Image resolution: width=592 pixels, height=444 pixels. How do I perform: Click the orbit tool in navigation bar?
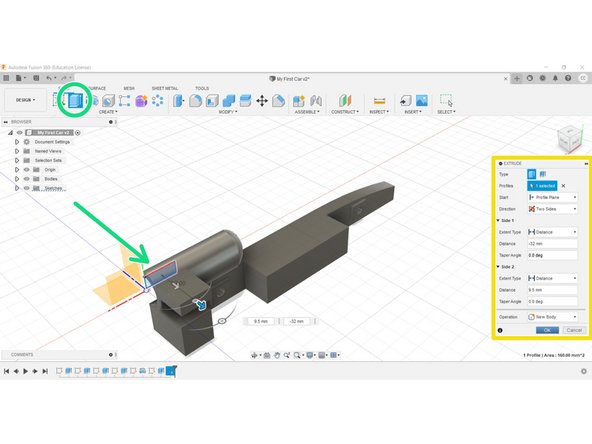pos(254,355)
